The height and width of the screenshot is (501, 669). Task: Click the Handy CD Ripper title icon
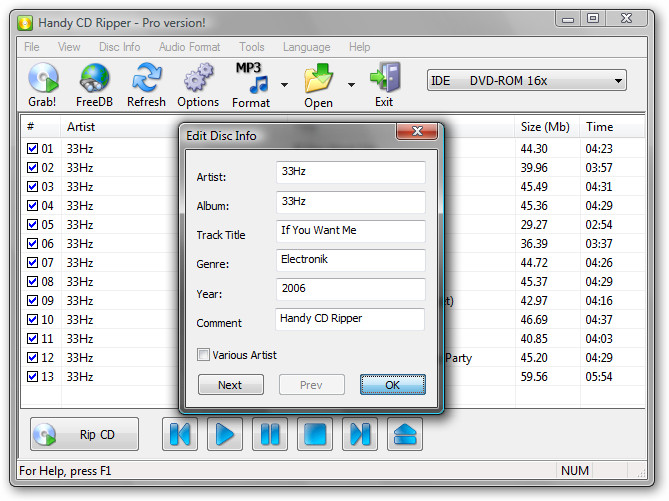tap(25, 23)
